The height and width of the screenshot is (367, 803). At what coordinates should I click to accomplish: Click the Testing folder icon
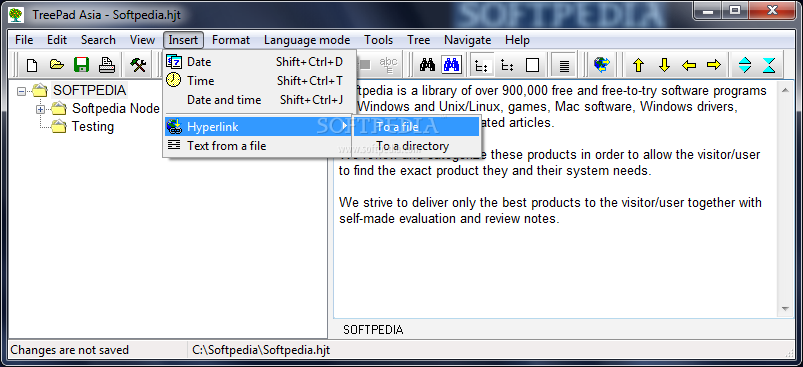[59, 126]
